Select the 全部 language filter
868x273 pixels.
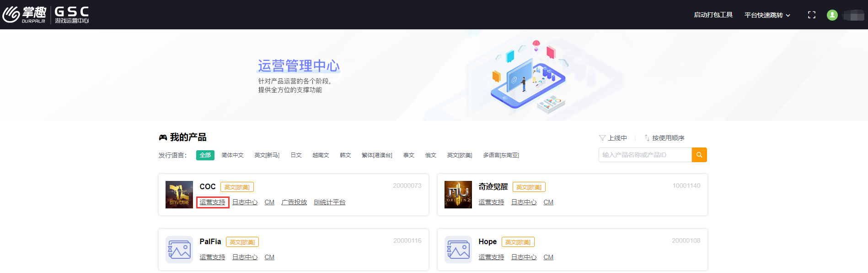point(205,155)
